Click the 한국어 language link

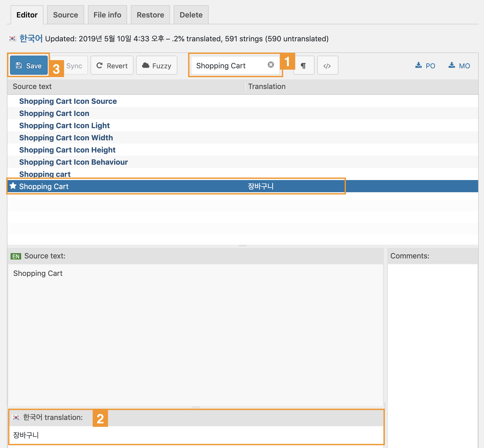(x=31, y=39)
